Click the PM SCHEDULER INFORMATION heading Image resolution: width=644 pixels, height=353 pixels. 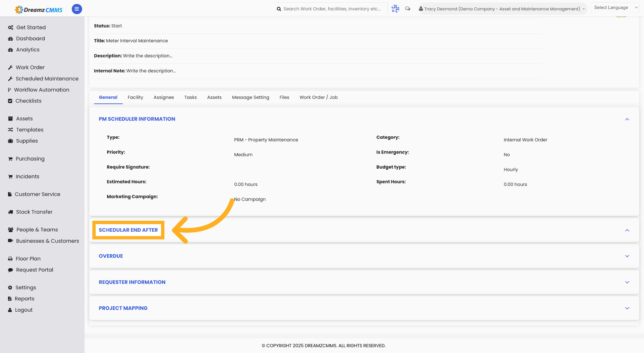click(137, 119)
